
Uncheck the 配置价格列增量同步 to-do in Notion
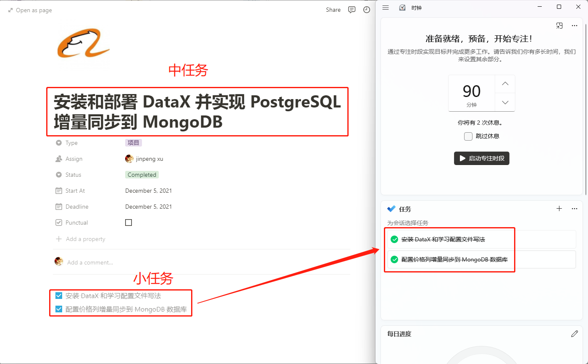[x=59, y=310]
